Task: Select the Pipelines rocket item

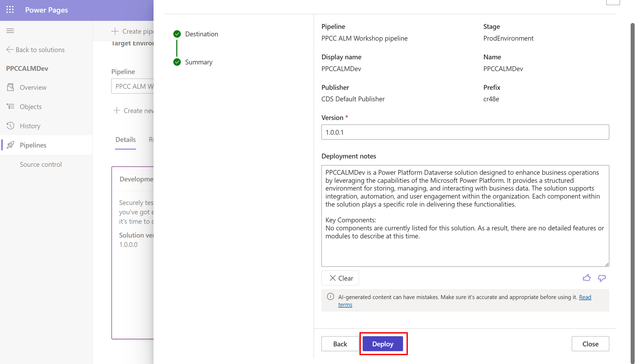Action: (33, 145)
